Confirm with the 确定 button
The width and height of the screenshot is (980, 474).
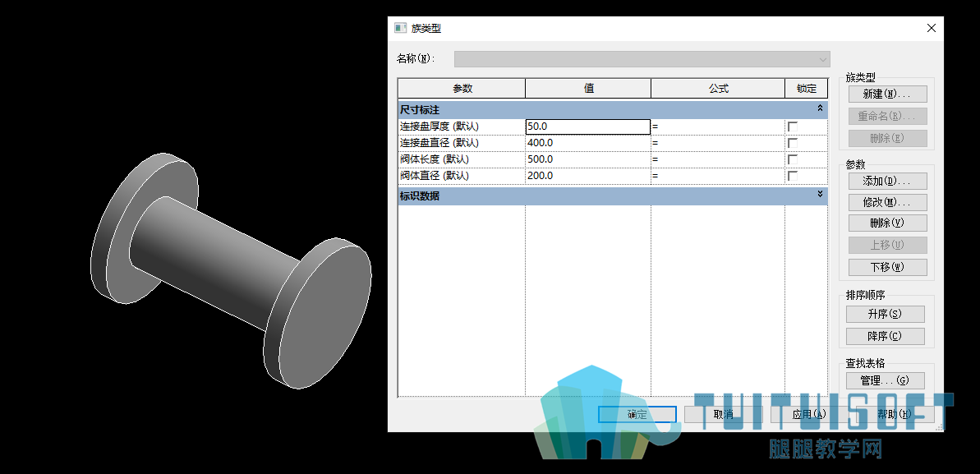click(637, 415)
